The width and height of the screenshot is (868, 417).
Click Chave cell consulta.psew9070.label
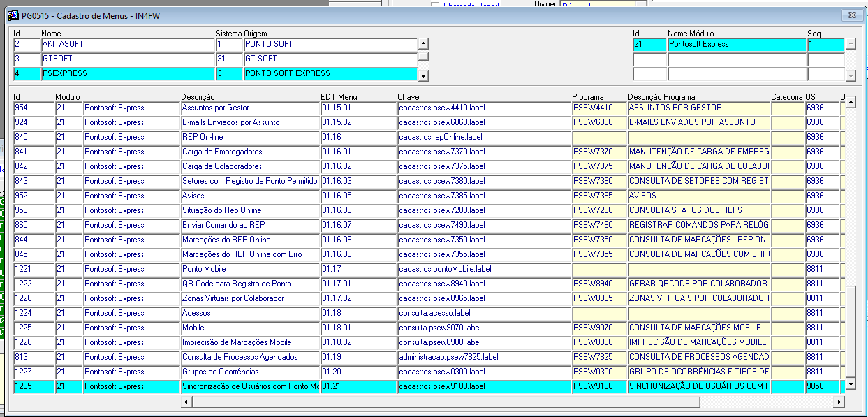[x=484, y=328]
